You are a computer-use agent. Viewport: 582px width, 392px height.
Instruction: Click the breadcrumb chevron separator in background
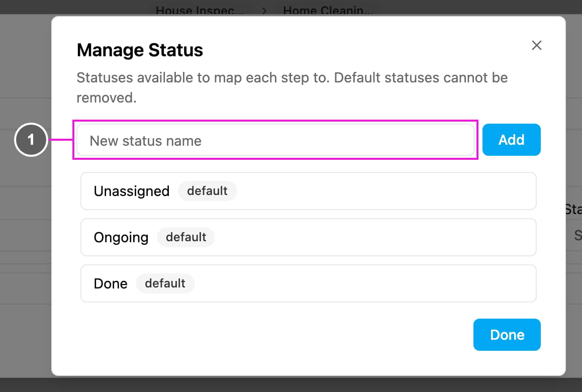[x=264, y=11]
